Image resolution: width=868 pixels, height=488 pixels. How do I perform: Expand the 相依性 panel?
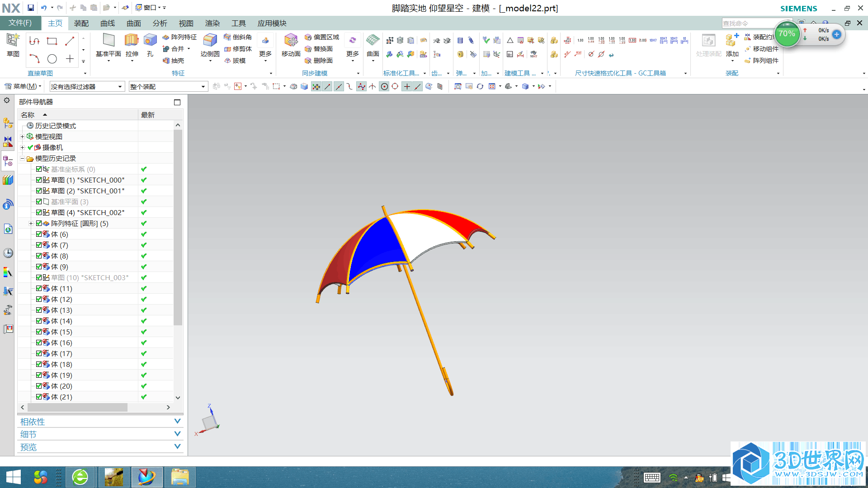pos(100,422)
